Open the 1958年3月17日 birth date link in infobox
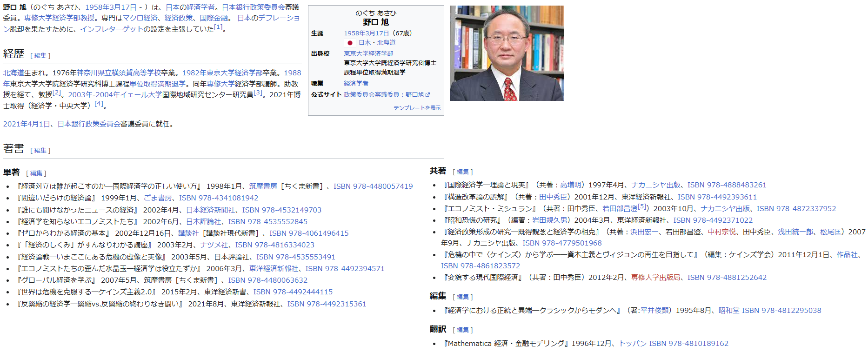Image resolution: width=868 pixels, height=352 pixels. click(x=366, y=33)
